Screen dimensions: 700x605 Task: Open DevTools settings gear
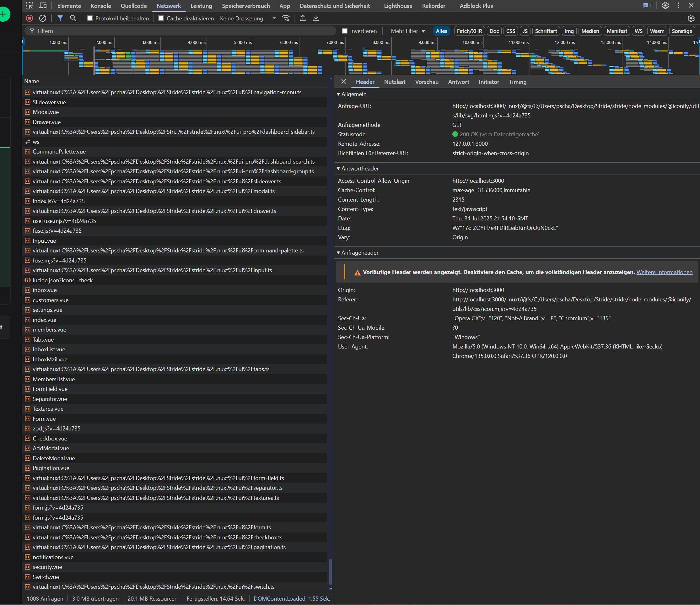[x=665, y=6]
